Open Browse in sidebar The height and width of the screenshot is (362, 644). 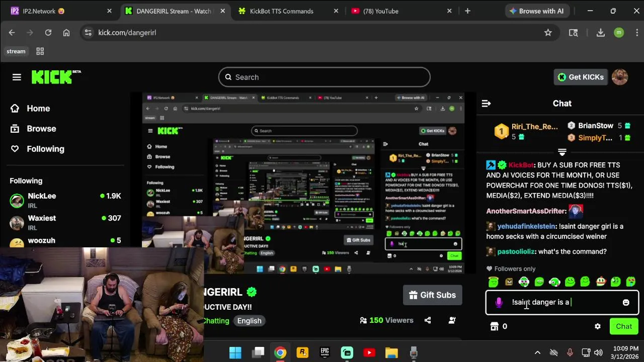coord(33,129)
